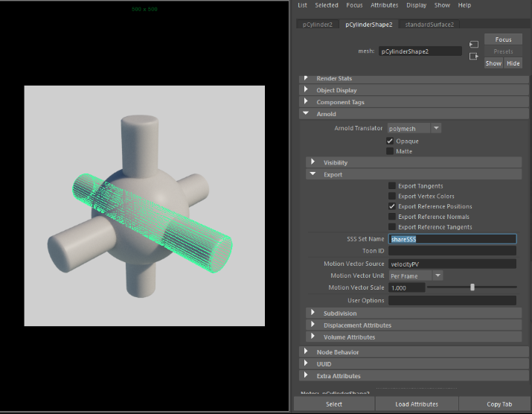The height and width of the screenshot is (414, 532).
Task: Click the Load Attributes button
Action: tap(417, 404)
